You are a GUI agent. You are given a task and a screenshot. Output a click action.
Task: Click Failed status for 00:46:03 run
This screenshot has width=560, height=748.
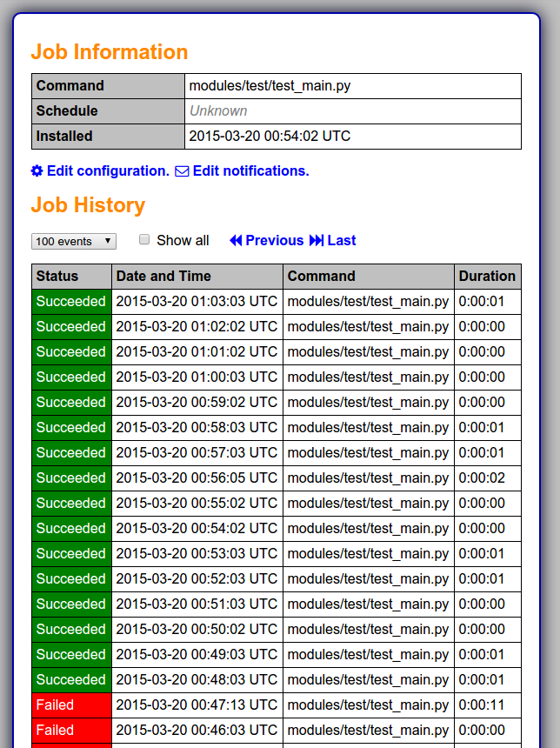click(71, 731)
